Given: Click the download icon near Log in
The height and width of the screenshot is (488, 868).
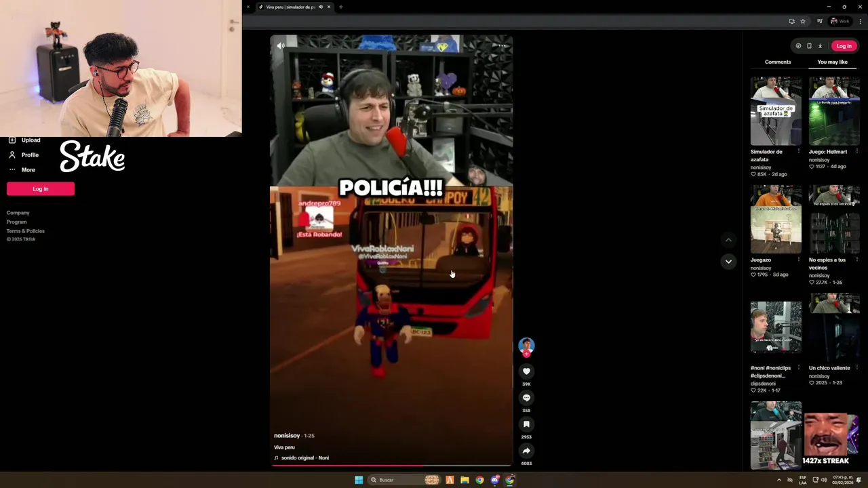Looking at the screenshot, I should click(820, 46).
